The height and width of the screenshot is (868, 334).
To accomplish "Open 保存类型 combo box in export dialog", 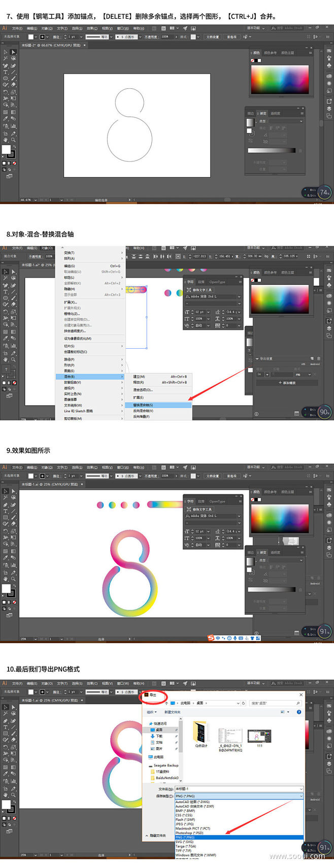I will 239,796.
